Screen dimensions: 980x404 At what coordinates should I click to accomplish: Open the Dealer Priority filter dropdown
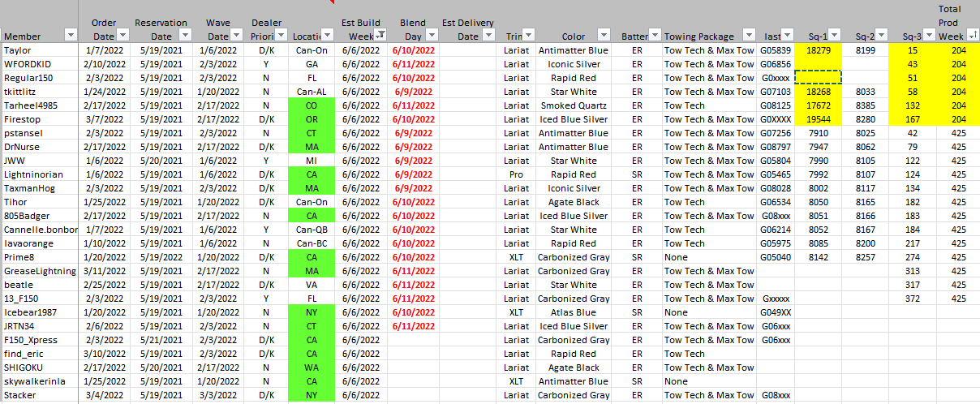pos(282,35)
